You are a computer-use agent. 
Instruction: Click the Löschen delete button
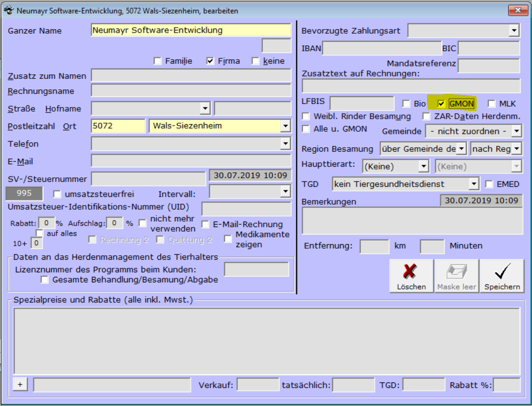point(411,276)
